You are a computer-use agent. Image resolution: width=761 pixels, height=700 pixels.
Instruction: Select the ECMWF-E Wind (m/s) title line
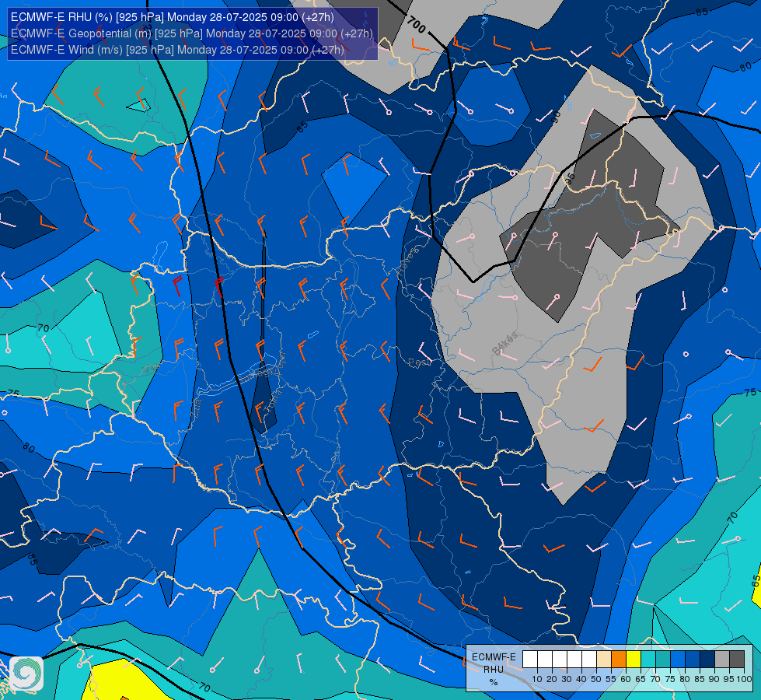(x=177, y=50)
